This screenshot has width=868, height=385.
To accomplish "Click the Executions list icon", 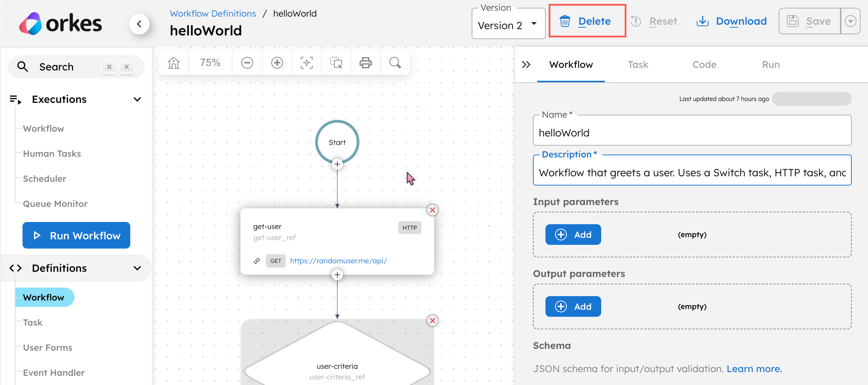I will point(15,100).
